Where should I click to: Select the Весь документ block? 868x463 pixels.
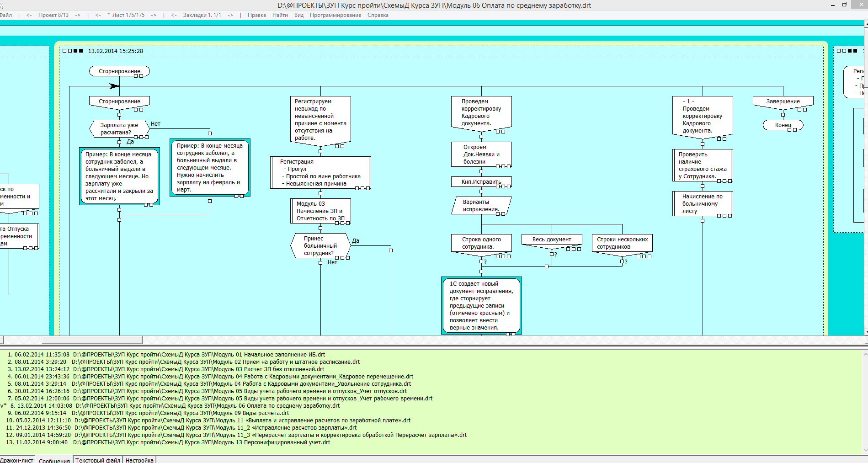(x=552, y=241)
